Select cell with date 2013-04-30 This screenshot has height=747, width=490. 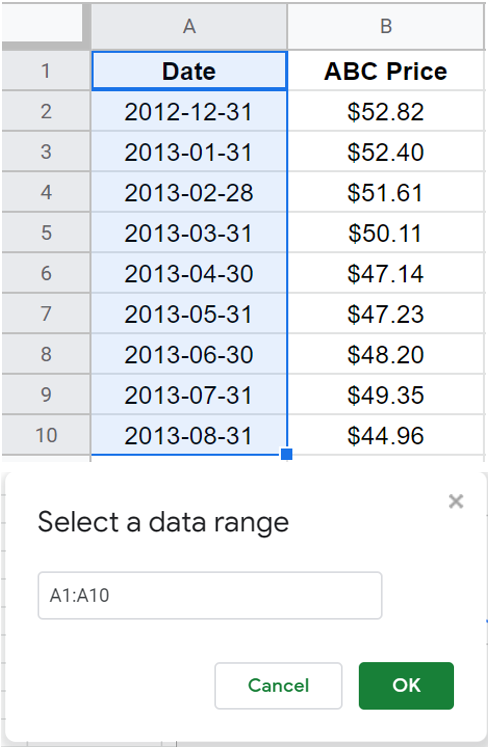pyautogui.click(x=189, y=273)
